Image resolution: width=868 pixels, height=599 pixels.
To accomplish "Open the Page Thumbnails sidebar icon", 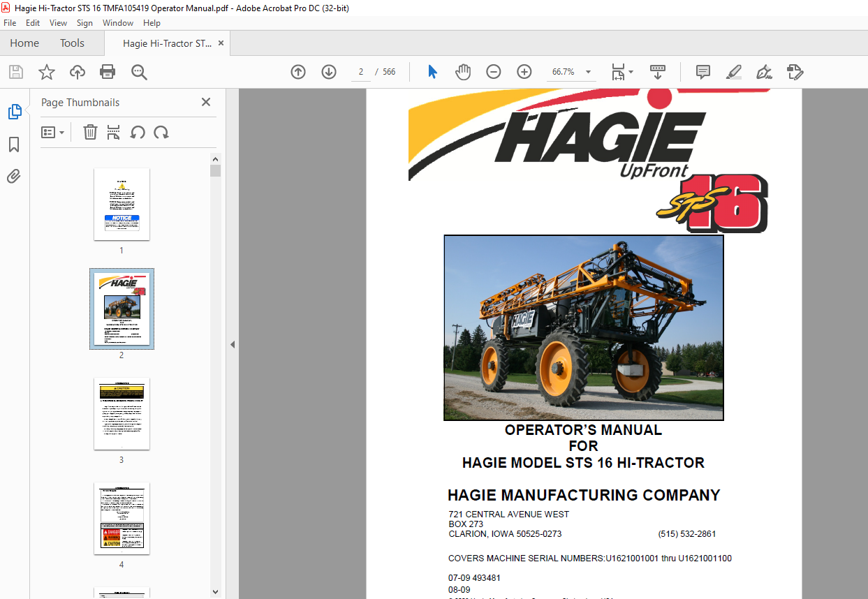I will [14, 112].
